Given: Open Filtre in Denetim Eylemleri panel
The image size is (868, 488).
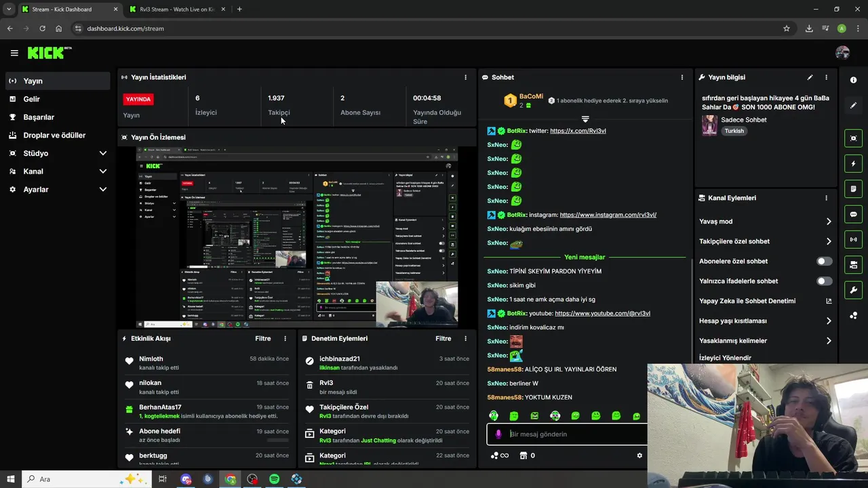Looking at the screenshot, I should pyautogui.click(x=443, y=338).
